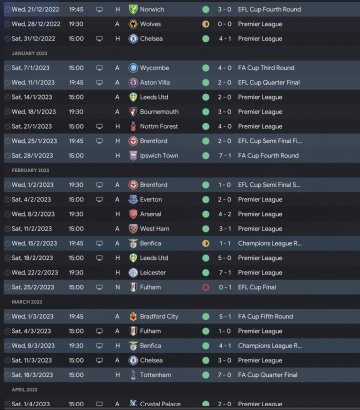The image size is (360, 410).
Task: Select the FA Cup Quarter Final competition text
Action: (268, 375)
